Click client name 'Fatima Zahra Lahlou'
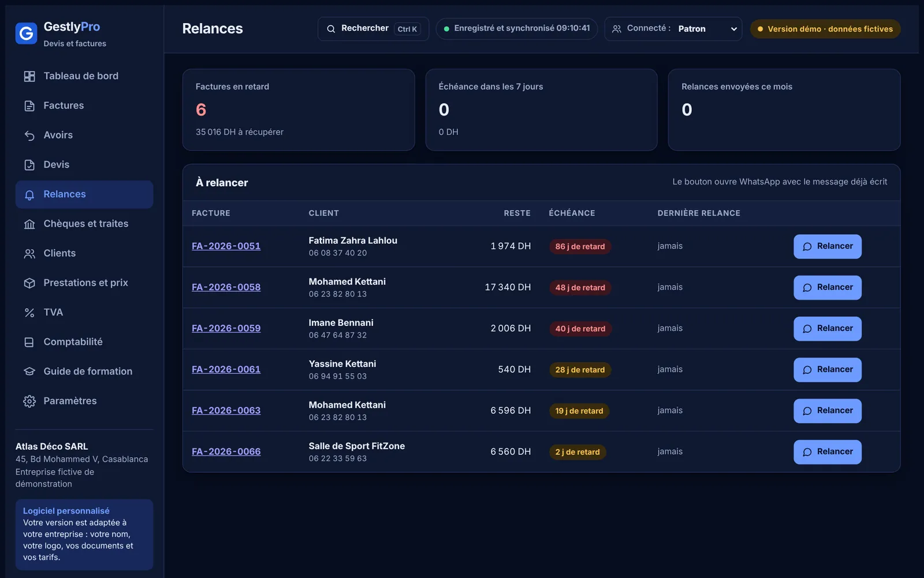The height and width of the screenshot is (578, 924). click(353, 240)
